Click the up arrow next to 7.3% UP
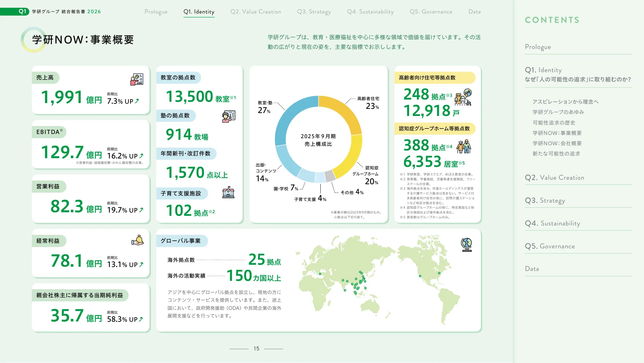This screenshot has width=644, height=363. 137,101
